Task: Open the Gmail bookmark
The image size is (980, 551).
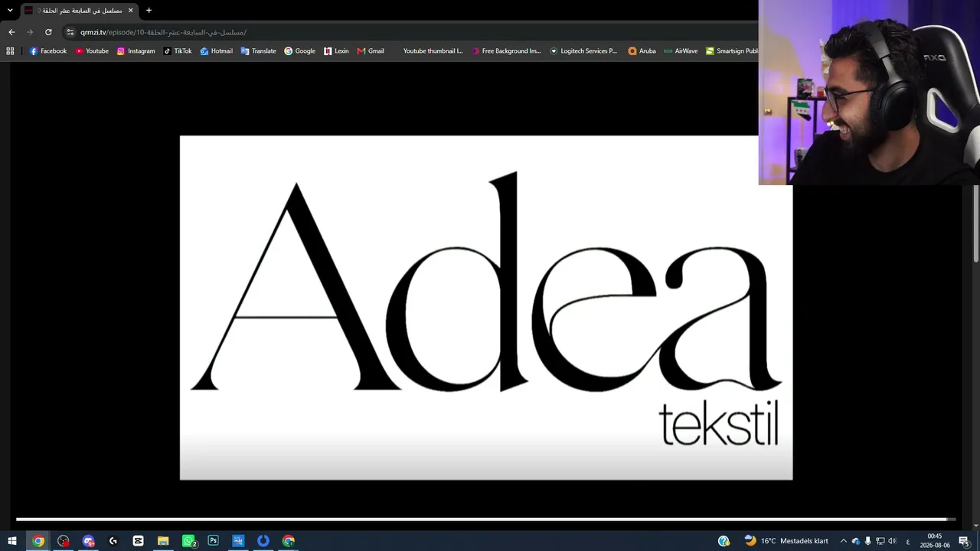Action: coord(371,51)
